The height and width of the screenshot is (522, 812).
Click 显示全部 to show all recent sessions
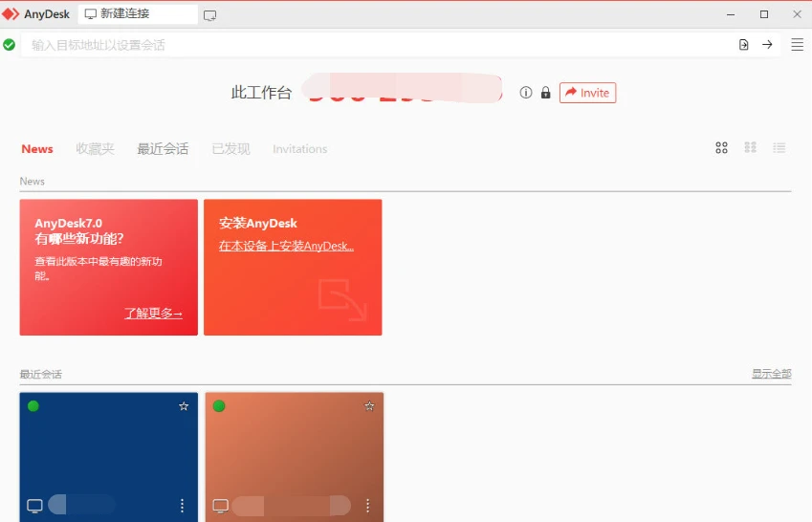point(771,374)
